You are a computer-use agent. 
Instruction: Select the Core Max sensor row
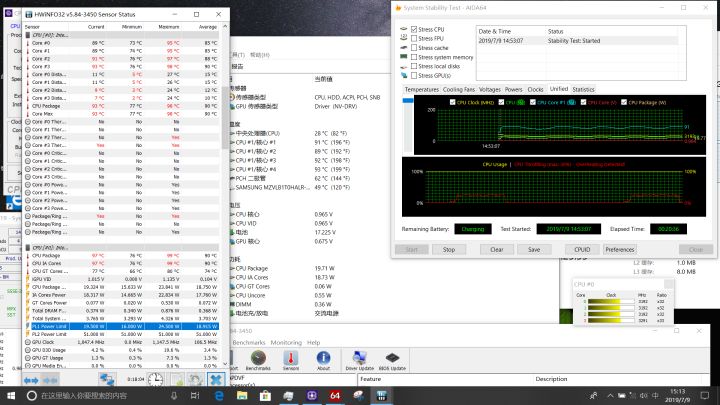[x=121, y=114]
